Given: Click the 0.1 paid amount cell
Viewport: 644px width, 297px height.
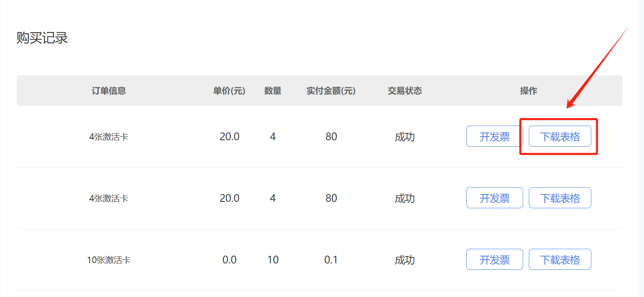Looking at the screenshot, I should click(331, 260).
